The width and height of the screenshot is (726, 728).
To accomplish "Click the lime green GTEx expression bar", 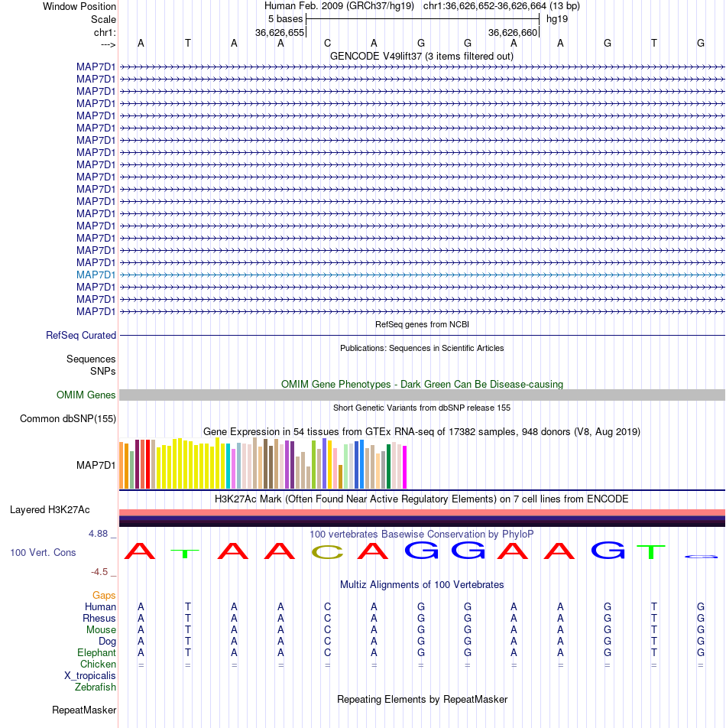I will [x=313, y=464].
